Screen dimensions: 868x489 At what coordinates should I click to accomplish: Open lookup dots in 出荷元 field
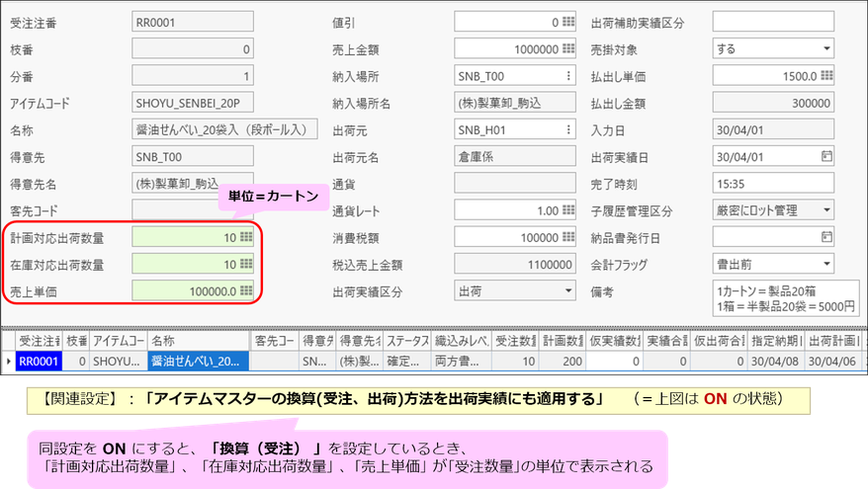[x=568, y=129]
